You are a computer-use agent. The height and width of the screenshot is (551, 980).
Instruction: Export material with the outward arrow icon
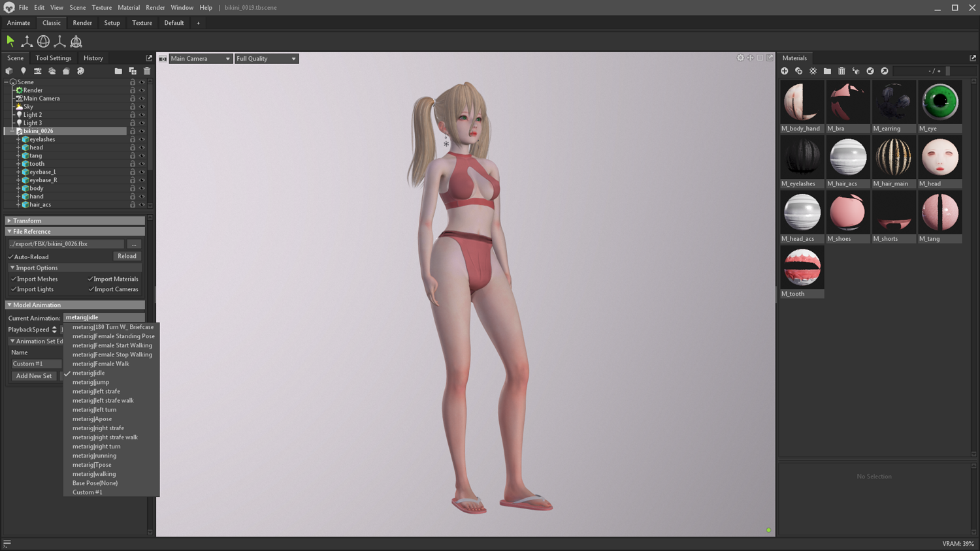point(885,71)
